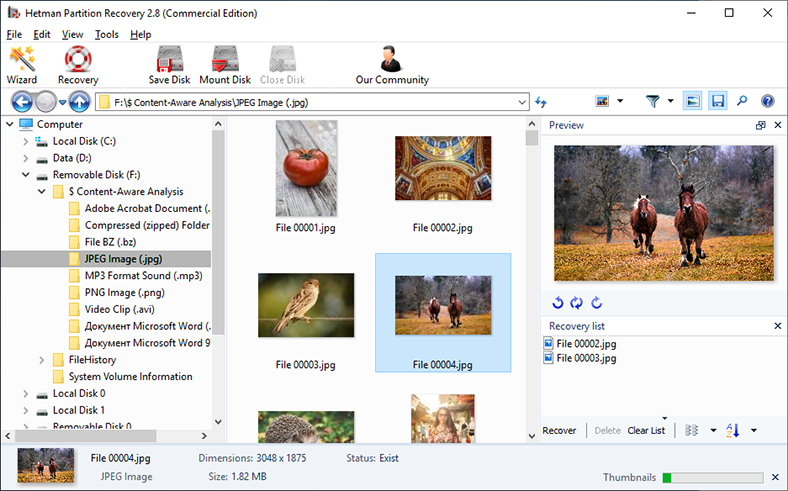The width and height of the screenshot is (788, 491).
Task: Collapse the Computer tree node
Action: 10,124
